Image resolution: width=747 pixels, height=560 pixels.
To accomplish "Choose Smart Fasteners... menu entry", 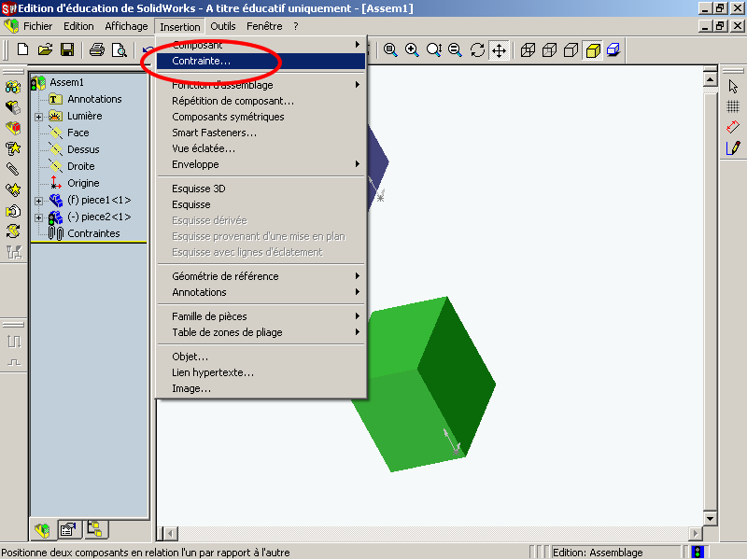I will [261, 133].
